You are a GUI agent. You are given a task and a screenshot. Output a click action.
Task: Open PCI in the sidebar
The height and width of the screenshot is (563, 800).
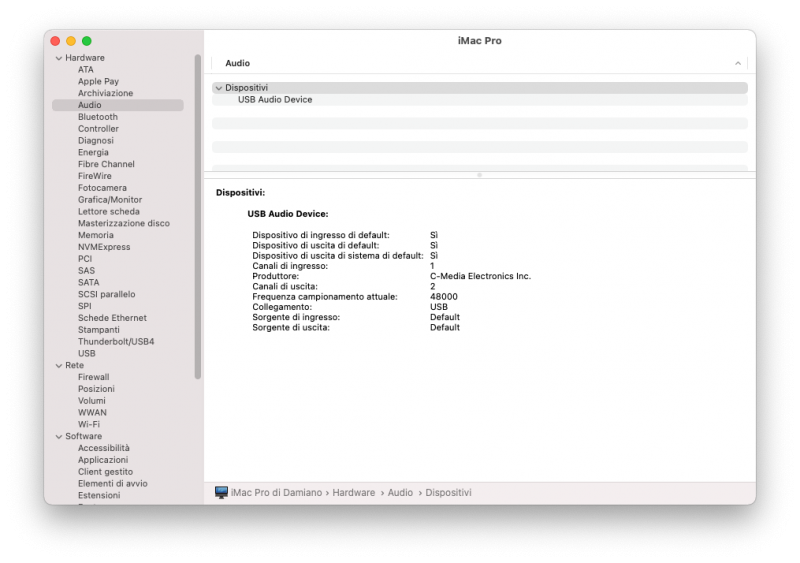(85, 259)
